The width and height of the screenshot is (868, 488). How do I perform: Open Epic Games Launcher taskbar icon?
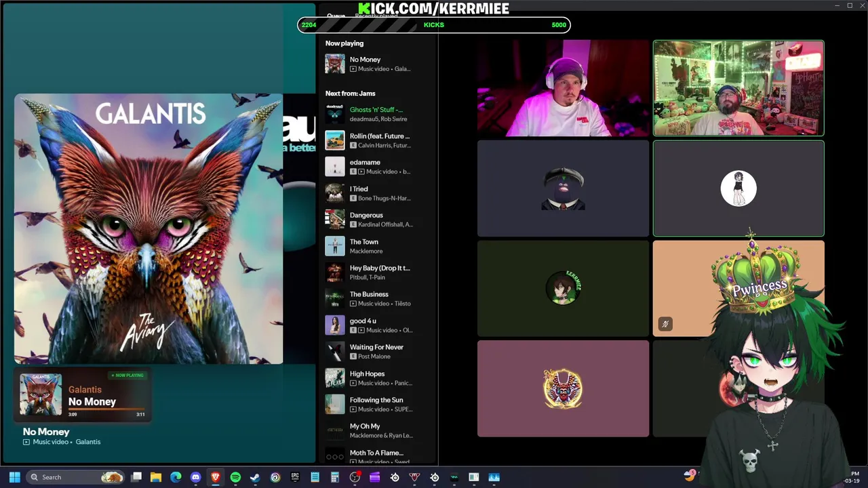tap(295, 477)
